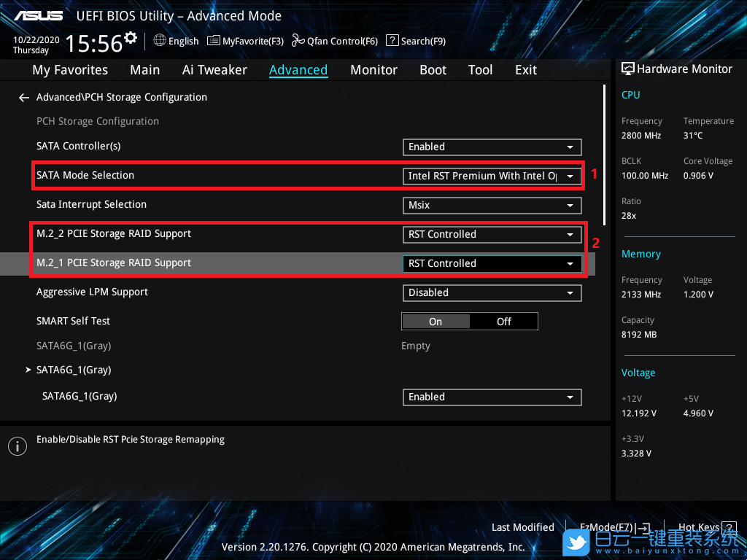Click the globe language icon
The width and height of the screenshot is (747, 560).
pyautogui.click(x=160, y=41)
